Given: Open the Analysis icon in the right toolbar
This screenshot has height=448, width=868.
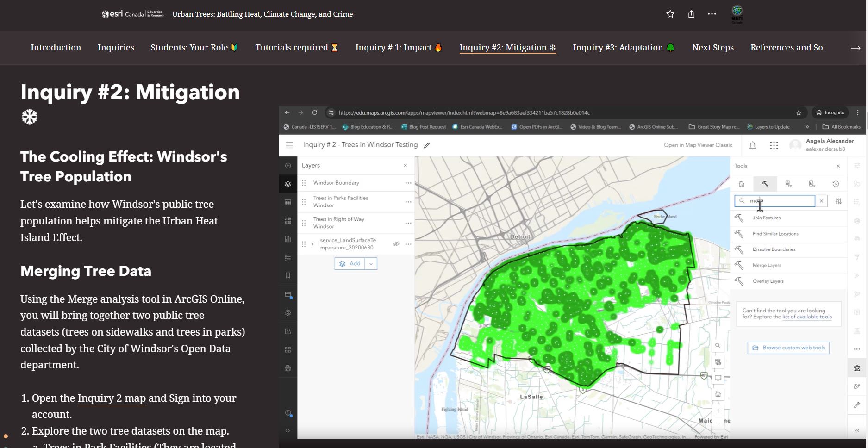Looking at the screenshot, I should point(857,368).
